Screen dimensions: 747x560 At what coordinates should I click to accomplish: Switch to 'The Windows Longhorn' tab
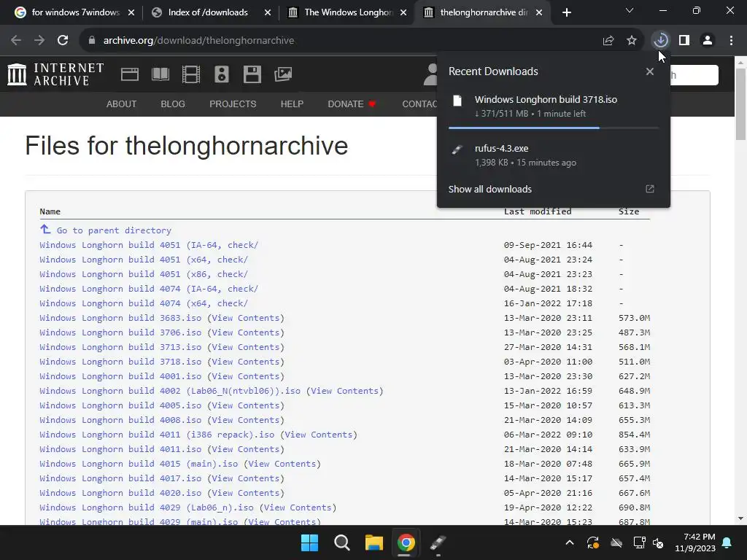click(348, 12)
